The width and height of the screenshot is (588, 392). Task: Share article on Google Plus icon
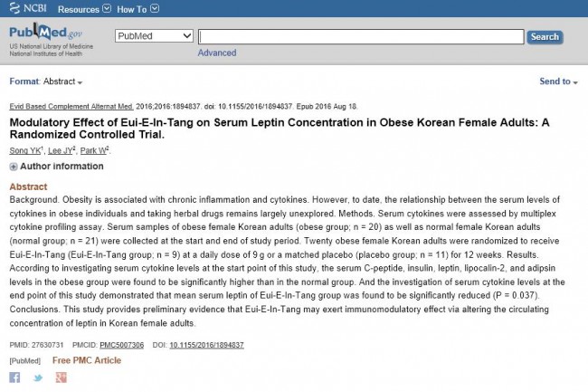click(x=62, y=378)
